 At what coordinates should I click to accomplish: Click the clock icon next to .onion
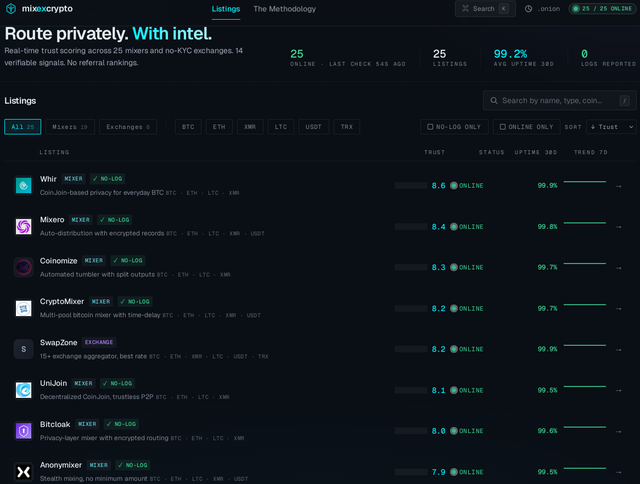click(528, 9)
